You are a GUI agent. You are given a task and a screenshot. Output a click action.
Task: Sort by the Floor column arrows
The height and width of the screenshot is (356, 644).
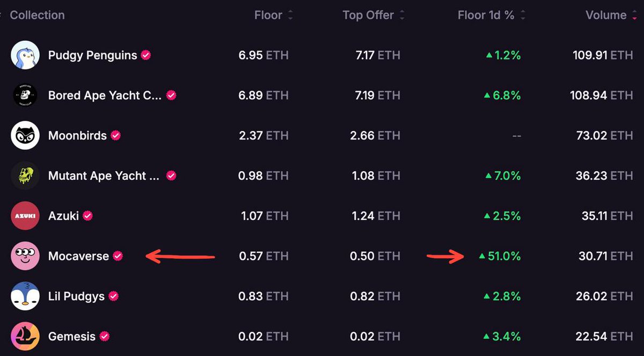coord(290,15)
